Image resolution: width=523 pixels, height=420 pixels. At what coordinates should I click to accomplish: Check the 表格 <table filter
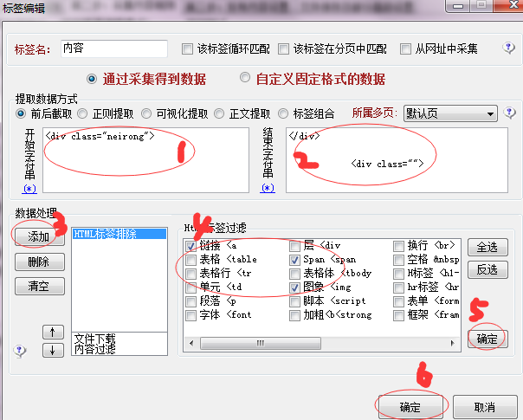coord(190,260)
